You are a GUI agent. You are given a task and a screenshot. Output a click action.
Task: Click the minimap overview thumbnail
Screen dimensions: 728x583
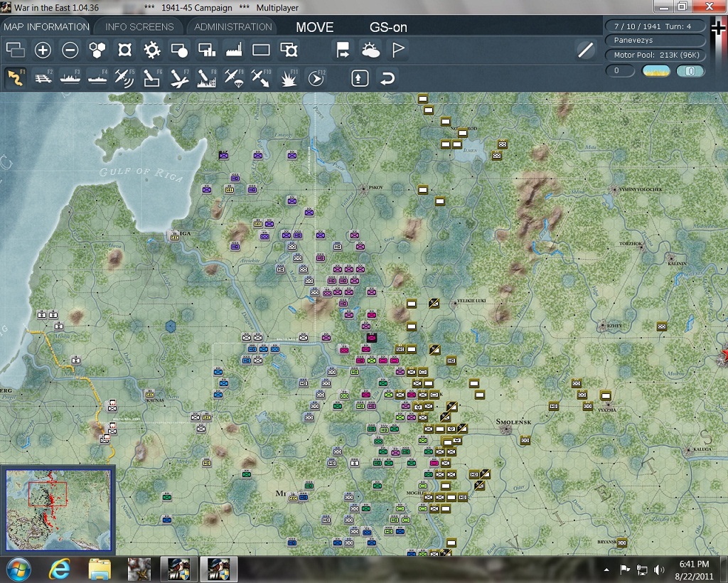(58, 509)
